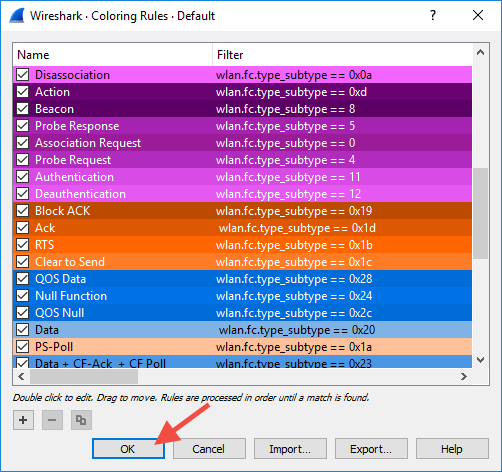This screenshot has width=502, height=472.
Task: Click the scroll left arrow of the horizontal scrollbar
Action: point(21,377)
